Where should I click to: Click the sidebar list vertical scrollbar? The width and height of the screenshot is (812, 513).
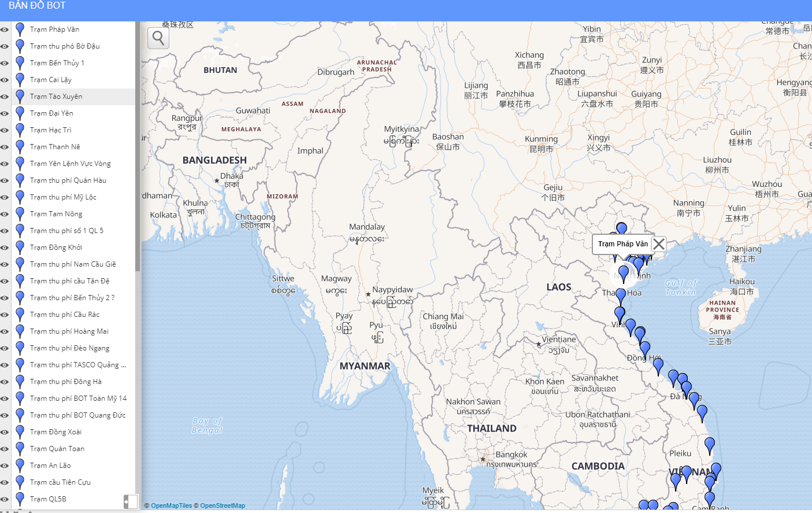(138, 145)
